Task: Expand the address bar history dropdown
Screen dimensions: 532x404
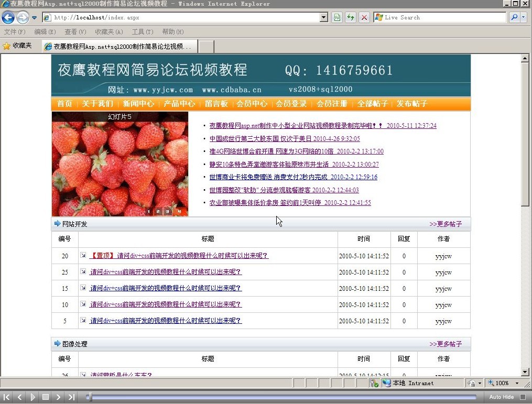Action: tap(324, 17)
